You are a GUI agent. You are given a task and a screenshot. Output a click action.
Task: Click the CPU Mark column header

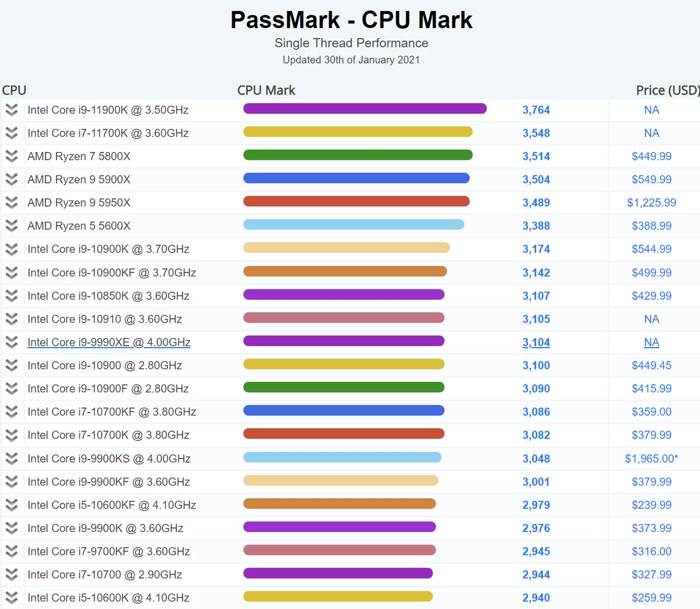pyautogui.click(x=266, y=90)
